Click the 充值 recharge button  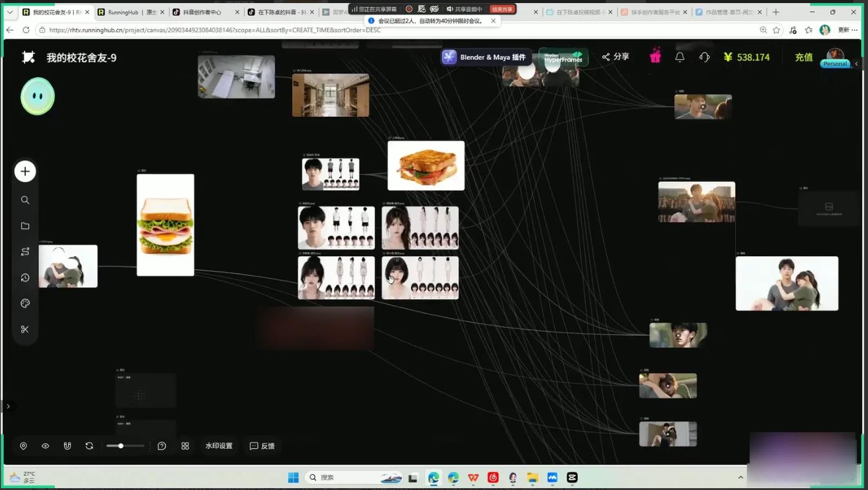[x=803, y=57]
